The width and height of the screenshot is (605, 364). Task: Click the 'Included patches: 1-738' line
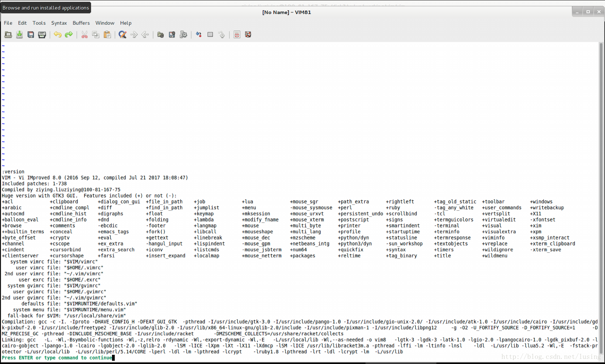pyautogui.click(x=34, y=183)
